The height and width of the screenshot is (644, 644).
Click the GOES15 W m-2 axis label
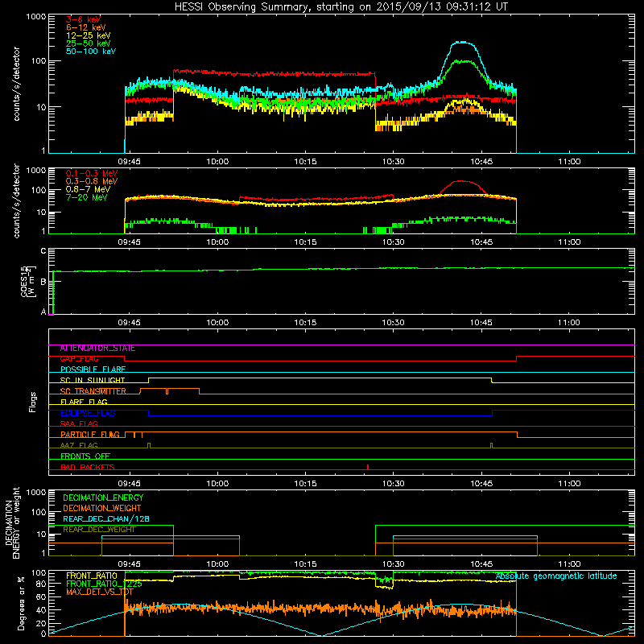pyautogui.click(x=28, y=281)
